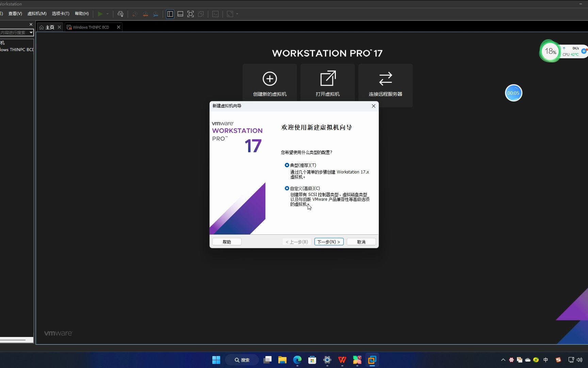Viewport: 588px width, 368px height.
Task: Click the blue plus icon on monitor widget
Action: point(584,51)
